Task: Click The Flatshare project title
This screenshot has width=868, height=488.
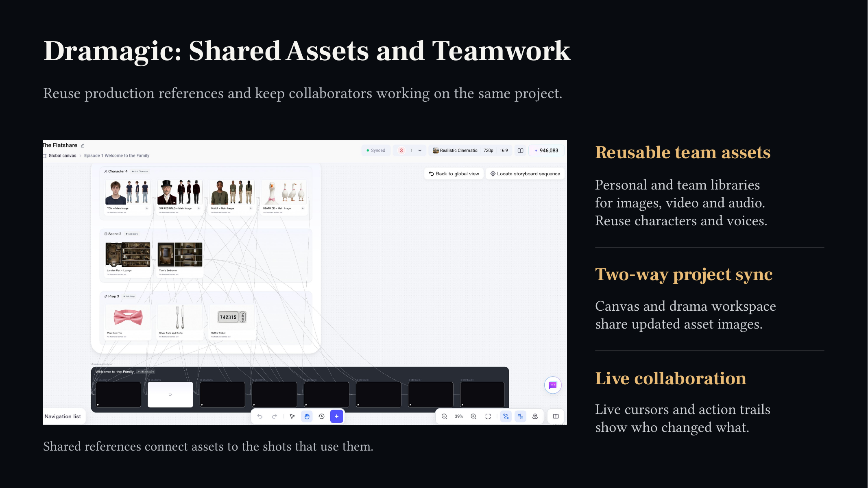Action: (x=60, y=146)
